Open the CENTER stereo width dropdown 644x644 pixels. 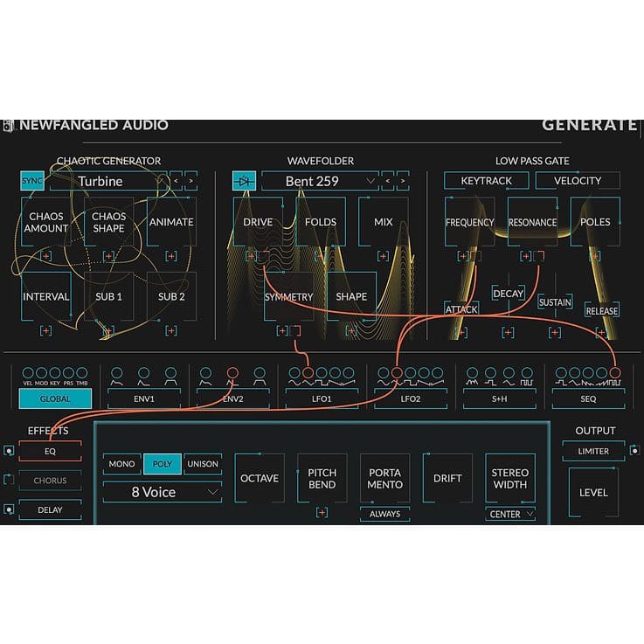510,514
